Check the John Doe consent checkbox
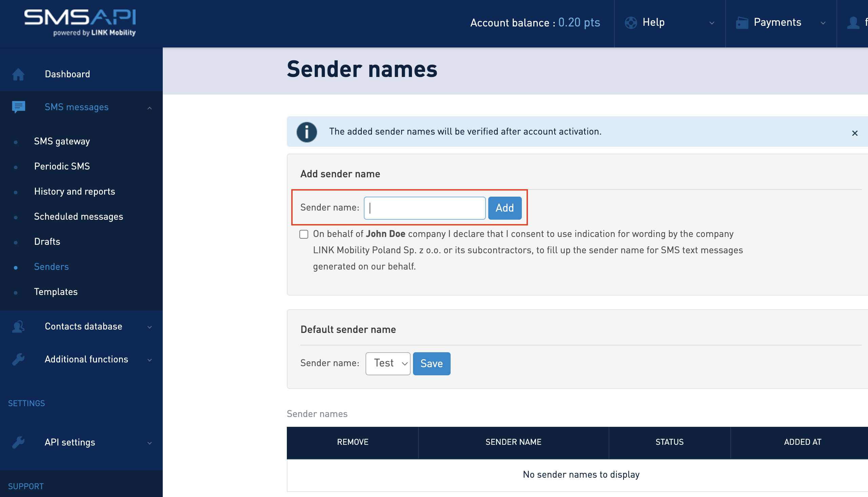The image size is (868, 497). point(303,234)
